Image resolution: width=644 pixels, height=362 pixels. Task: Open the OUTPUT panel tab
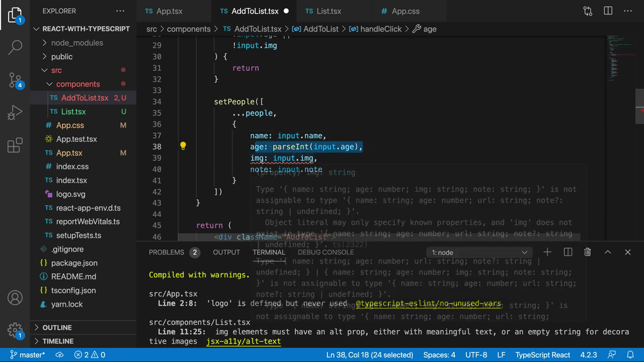click(x=226, y=252)
